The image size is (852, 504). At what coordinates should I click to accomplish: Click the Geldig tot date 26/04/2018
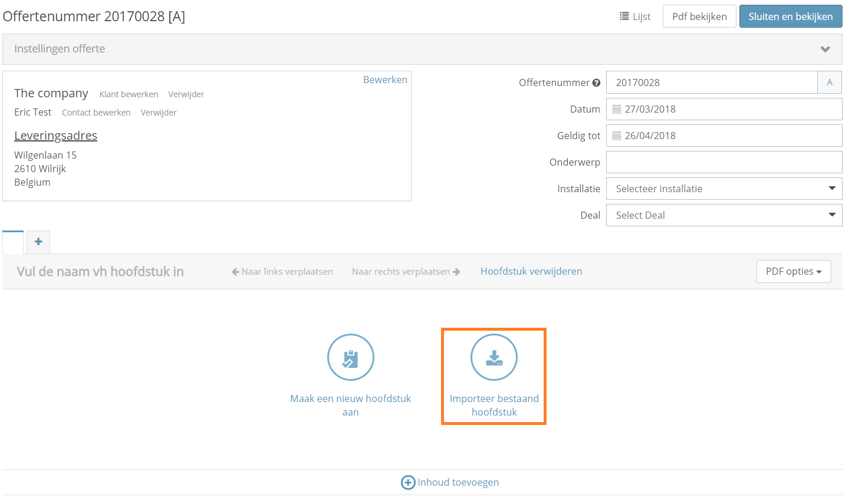(x=724, y=136)
